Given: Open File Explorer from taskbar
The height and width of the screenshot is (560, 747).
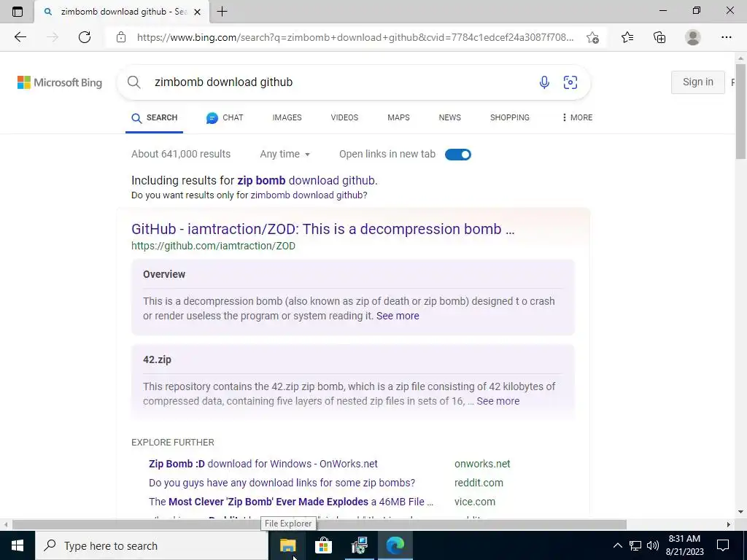Looking at the screenshot, I should pos(287,545).
